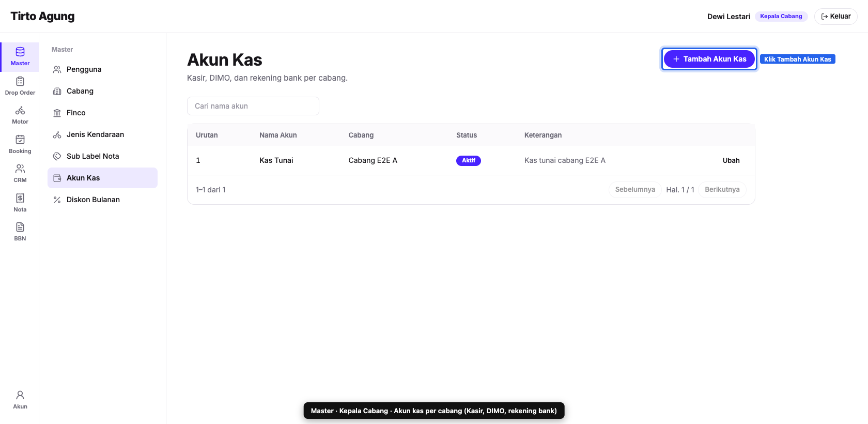
Task: Open the CRM people icon
Action: 20,169
